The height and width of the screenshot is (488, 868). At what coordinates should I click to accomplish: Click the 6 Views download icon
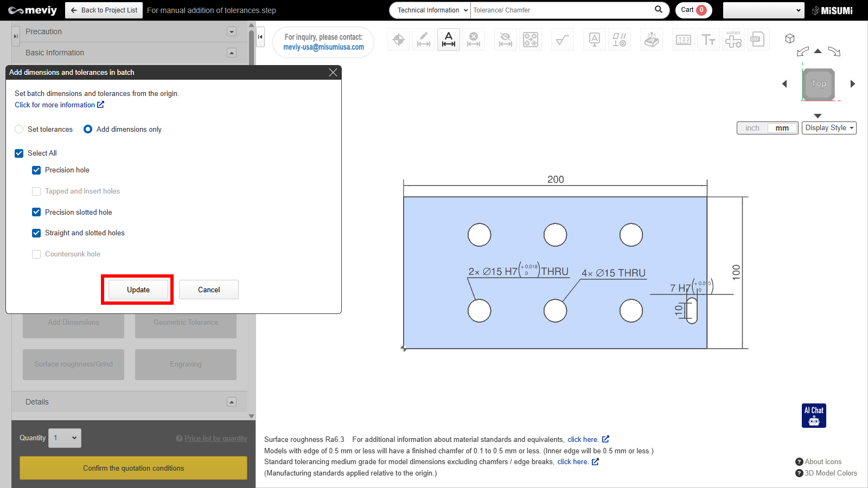(733, 40)
